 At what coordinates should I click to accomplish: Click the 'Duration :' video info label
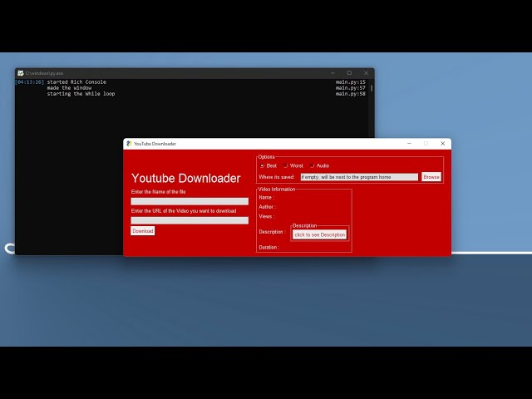tap(269, 248)
